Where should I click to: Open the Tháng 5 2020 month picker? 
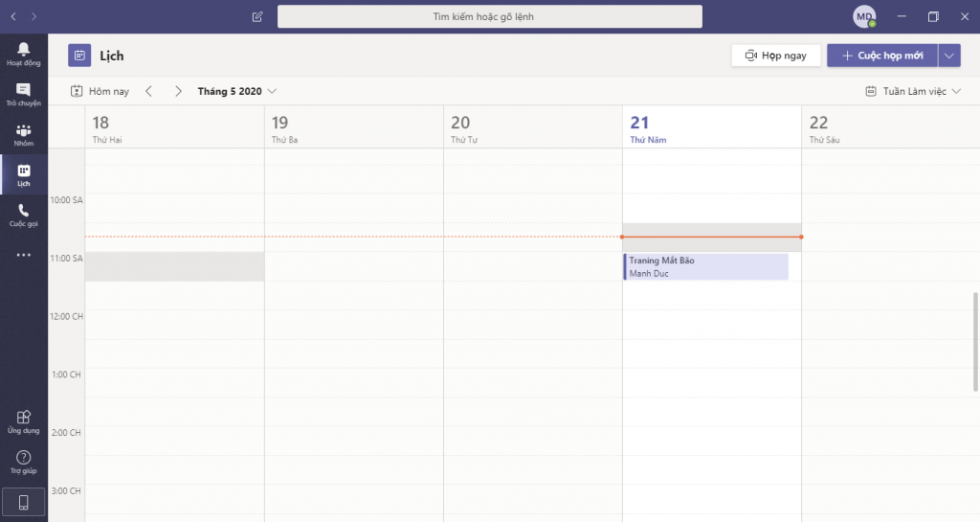tap(237, 91)
